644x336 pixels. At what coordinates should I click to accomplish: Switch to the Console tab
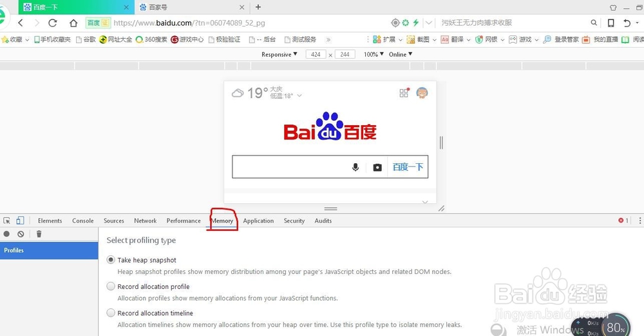click(83, 221)
